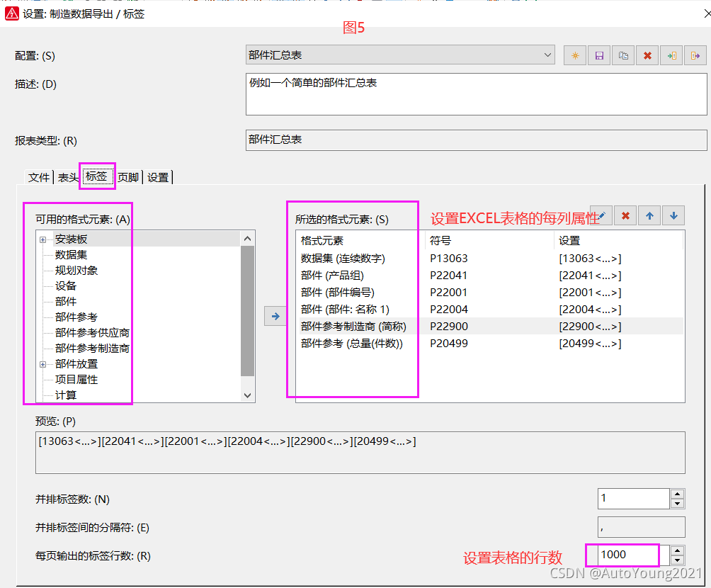Increase the 并排标签数 value by one

tap(678, 494)
